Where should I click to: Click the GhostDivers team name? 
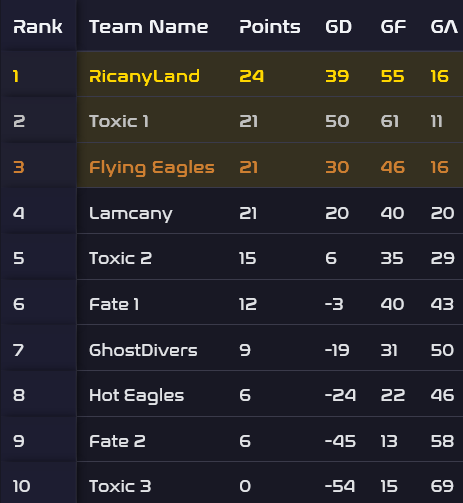[x=143, y=350]
